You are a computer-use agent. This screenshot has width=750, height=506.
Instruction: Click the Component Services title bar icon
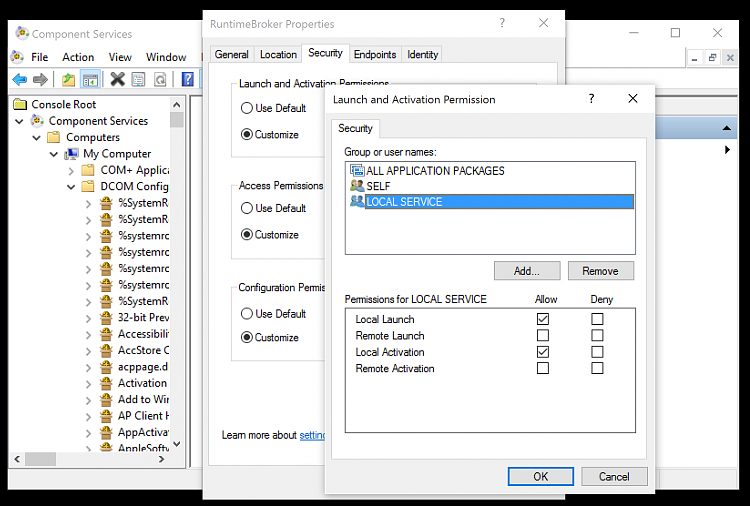click(22, 33)
